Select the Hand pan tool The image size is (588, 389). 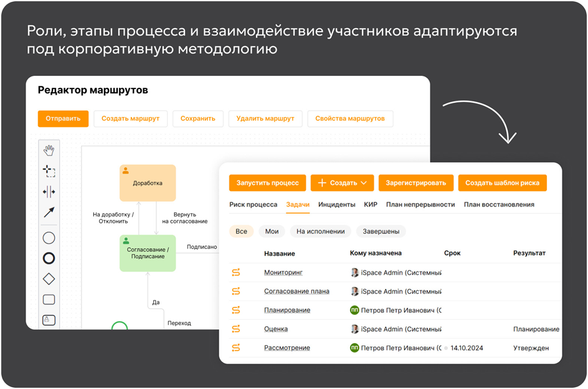pyautogui.click(x=49, y=149)
